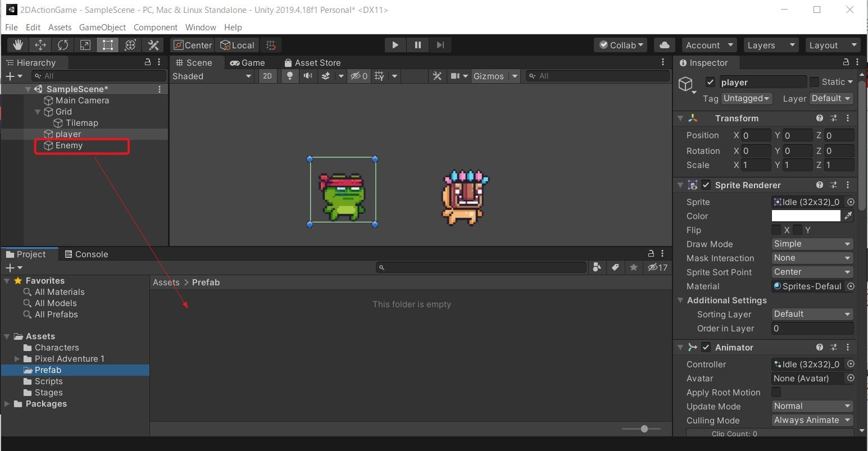This screenshot has width=868, height=451.
Task: Switch to the Game tab
Action: pos(247,62)
